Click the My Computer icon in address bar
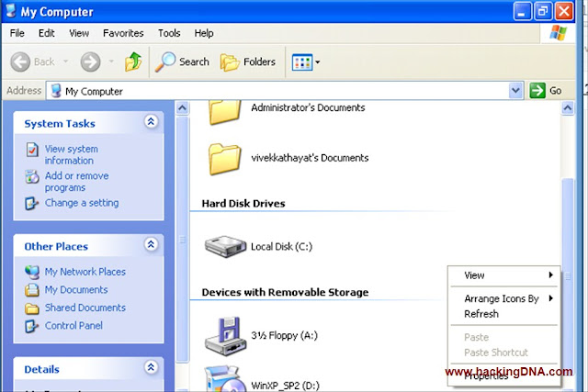This screenshot has height=392, width=588. pos(56,91)
